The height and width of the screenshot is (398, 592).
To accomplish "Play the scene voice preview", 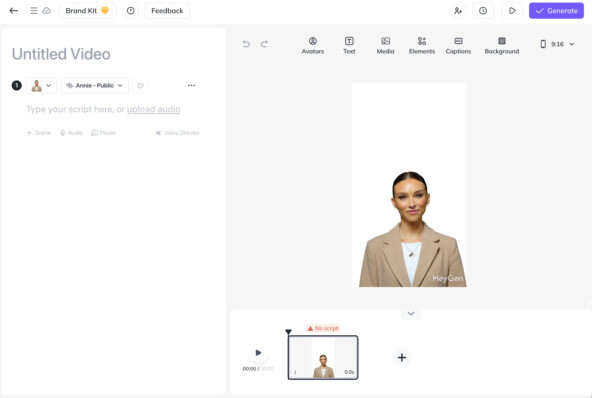I will 141,86.
